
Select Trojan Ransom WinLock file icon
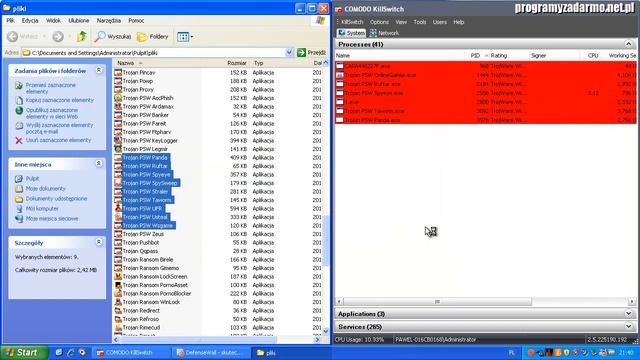(x=118, y=302)
